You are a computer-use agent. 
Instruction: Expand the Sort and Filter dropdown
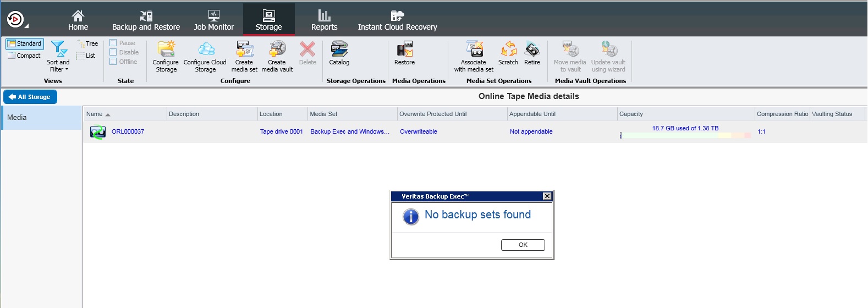[x=58, y=57]
